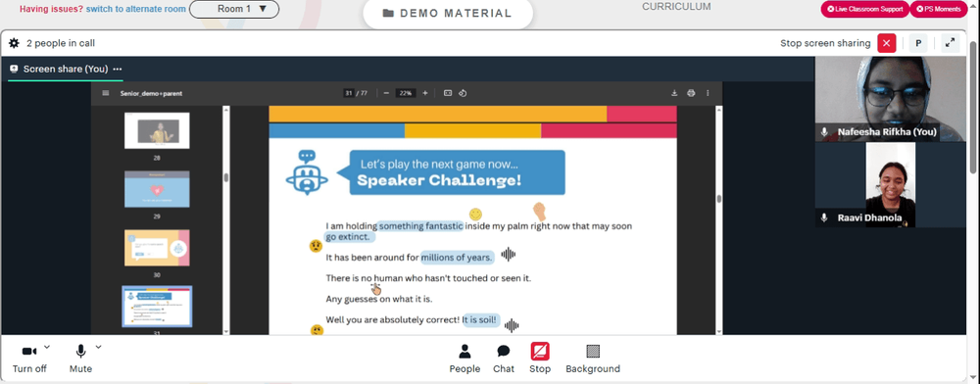Open Background effects settings
Viewport: 980px width, 384px height.
pos(593,359)
